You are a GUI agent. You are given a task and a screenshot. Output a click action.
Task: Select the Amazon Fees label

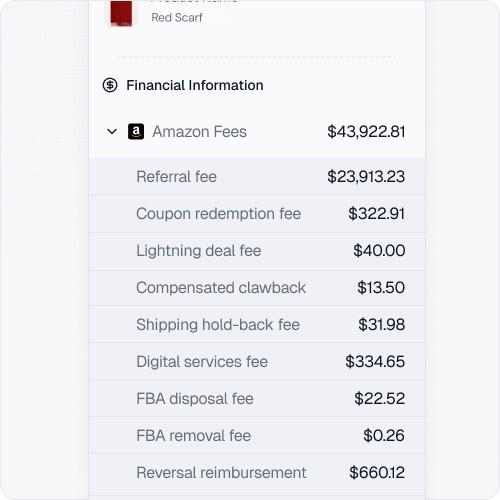(x=199, y=132)
